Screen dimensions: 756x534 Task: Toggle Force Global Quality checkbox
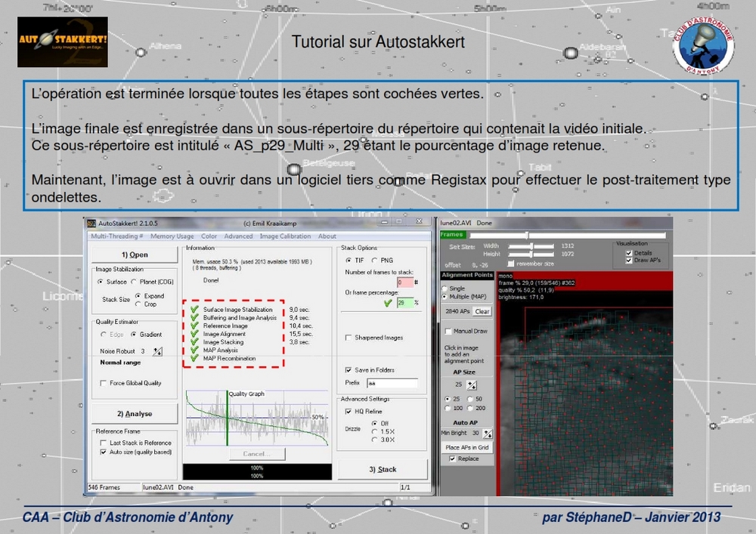point(103,383)
